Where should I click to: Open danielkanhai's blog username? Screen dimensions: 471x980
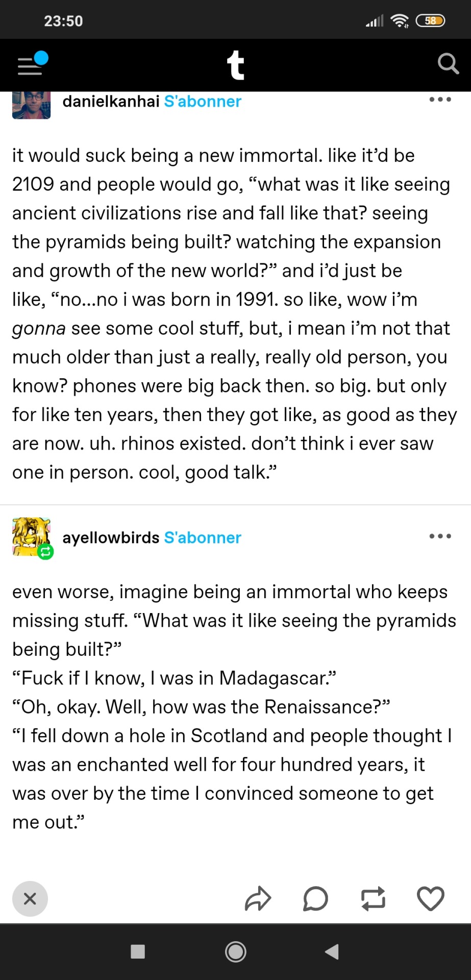(x=111, y=102)
